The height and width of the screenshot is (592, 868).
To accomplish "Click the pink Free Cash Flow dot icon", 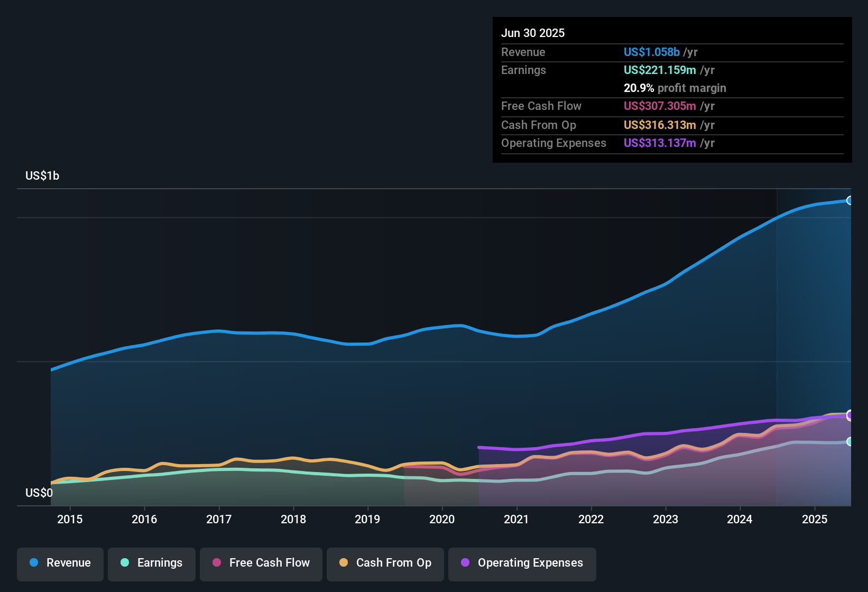I will click(216, 563).
